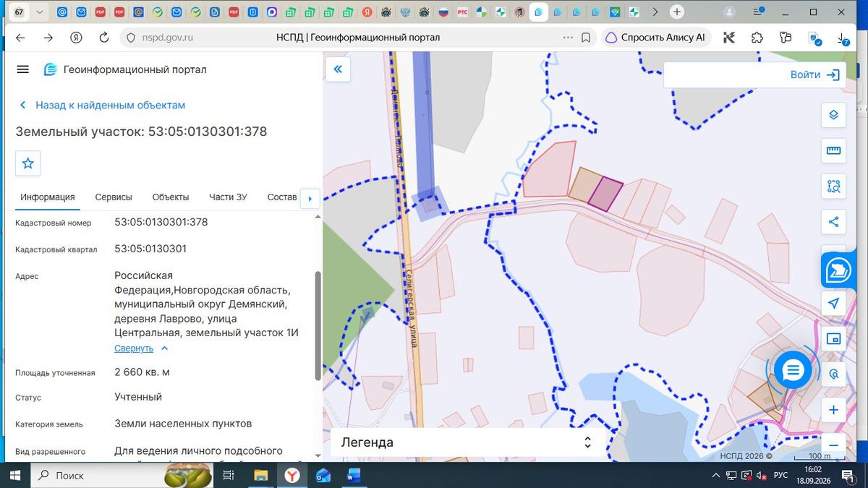The image size is (868, 488).
Task: Bookmark this page in the address bar
Action: click(x=586, y=38)
